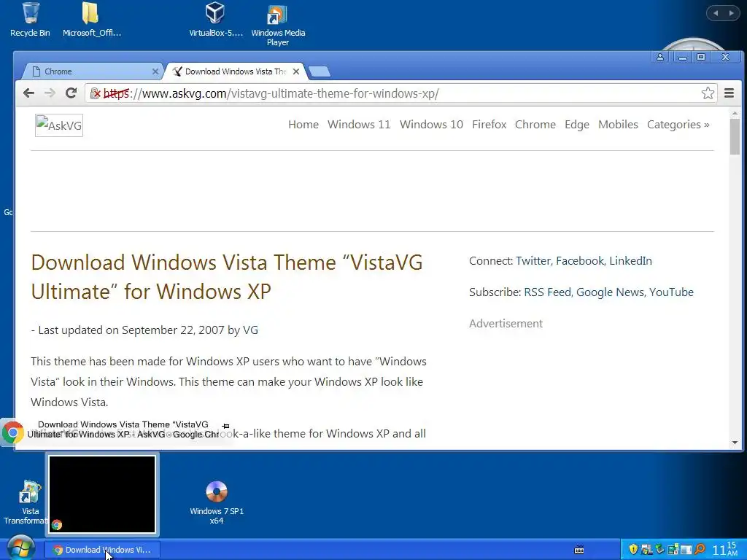
Task: Open the Chrome user profile button
Action: click(659, 57)
